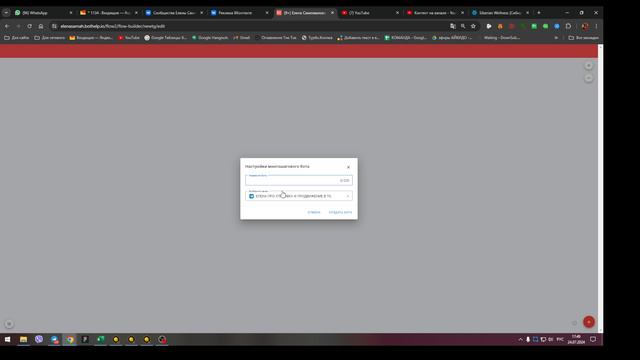This screenshot has width=640, height=360.
Task: Open the Windows Start menu
Action: point(7,339)
